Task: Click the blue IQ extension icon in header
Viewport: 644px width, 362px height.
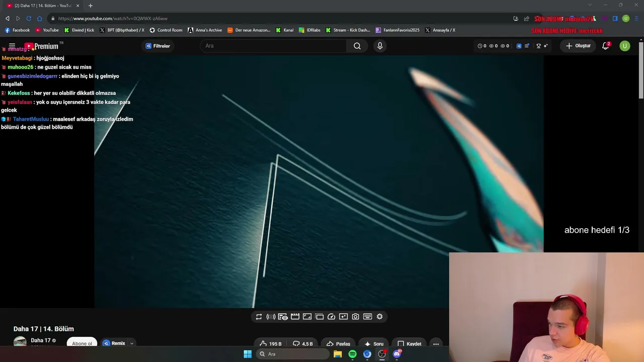Action: [x=519, y=46]
